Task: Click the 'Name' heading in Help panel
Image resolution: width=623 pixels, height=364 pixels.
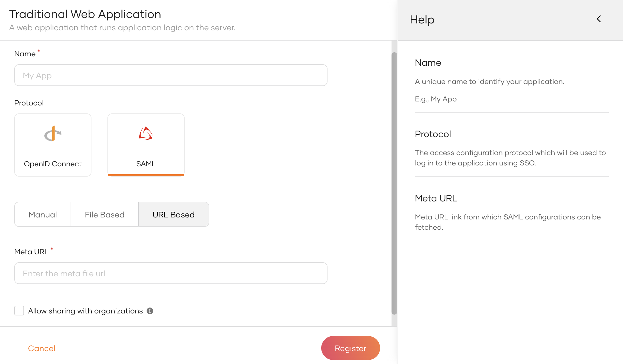Action: click(x=428, y=63)
